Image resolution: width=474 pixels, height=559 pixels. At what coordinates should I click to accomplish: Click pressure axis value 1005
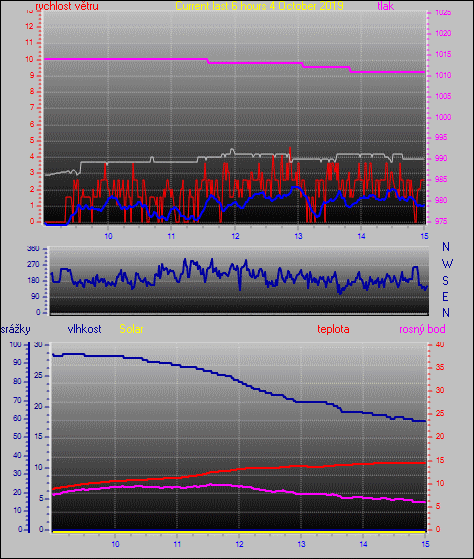coord(443,96)
